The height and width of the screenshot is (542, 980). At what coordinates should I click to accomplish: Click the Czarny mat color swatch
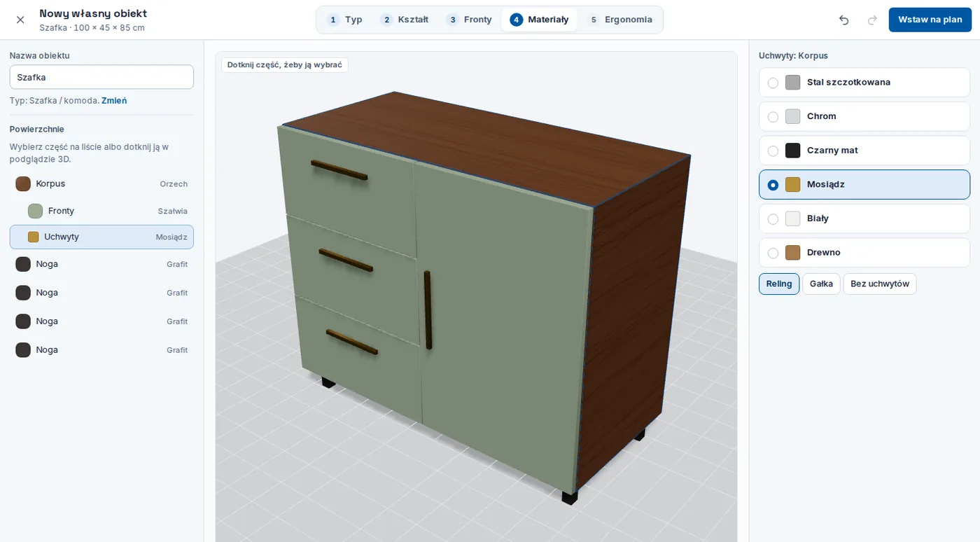tap(792, 151)
